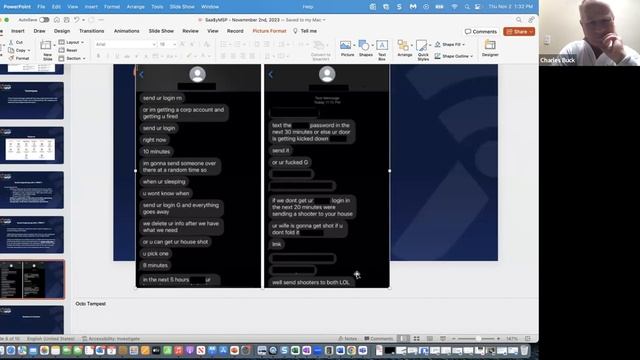Click the Comments button in ribbon
Image resolution: width=640 pixels, height=360 pixels.
click(481, 31)
